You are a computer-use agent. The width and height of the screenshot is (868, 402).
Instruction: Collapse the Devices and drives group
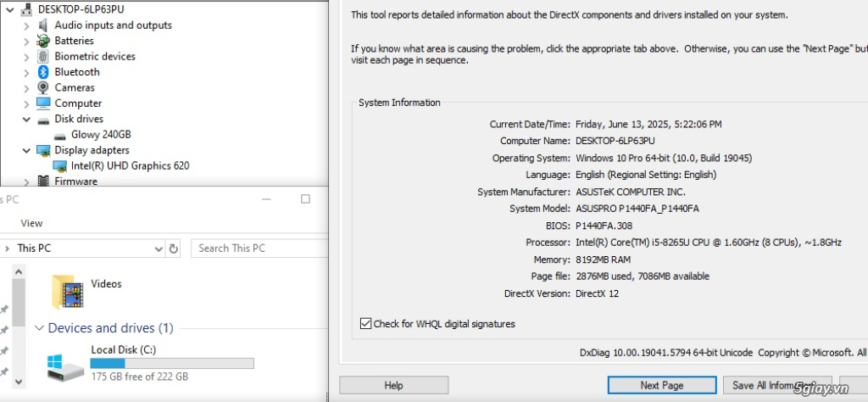(x=39, y=328)
